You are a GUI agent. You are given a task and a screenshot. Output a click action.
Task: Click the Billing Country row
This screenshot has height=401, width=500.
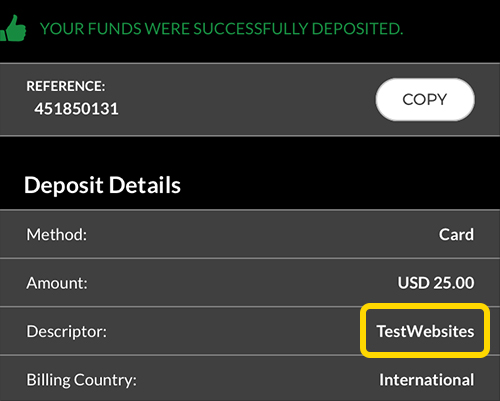250,379
